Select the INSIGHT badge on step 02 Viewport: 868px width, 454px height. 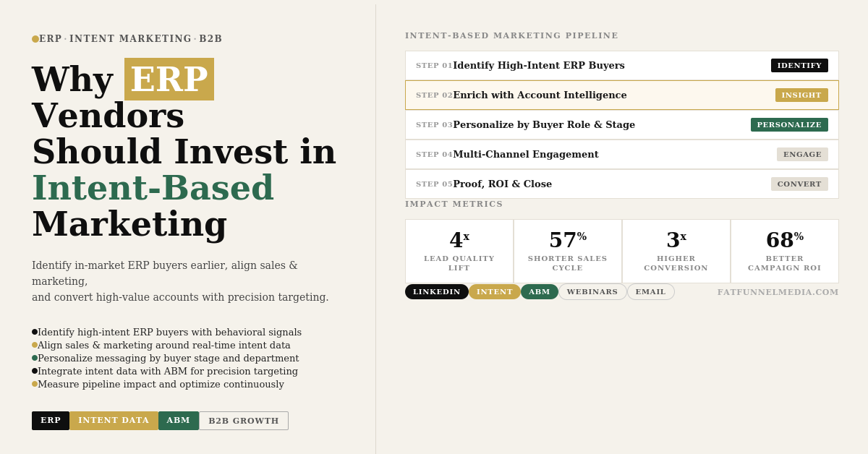pos(801,95)
